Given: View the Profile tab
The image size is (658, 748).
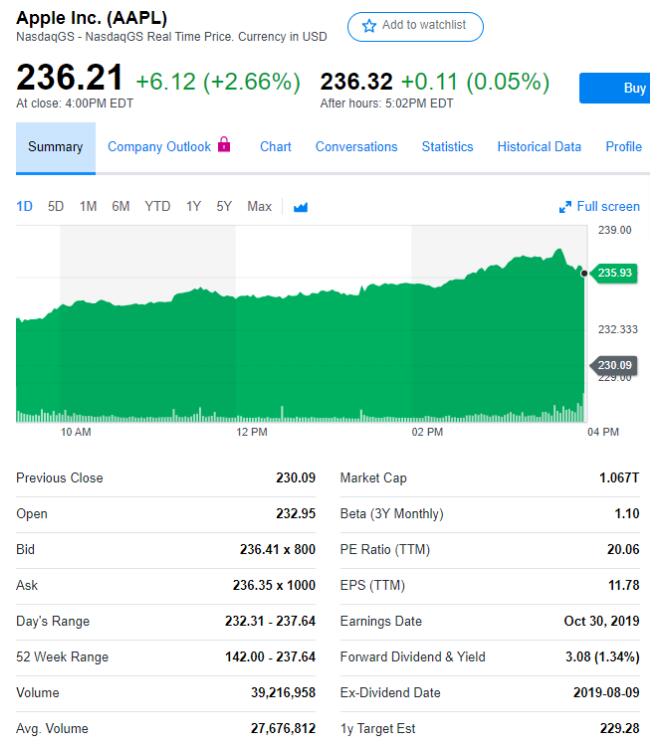Looking at the screenshot, I should point(623,147).
